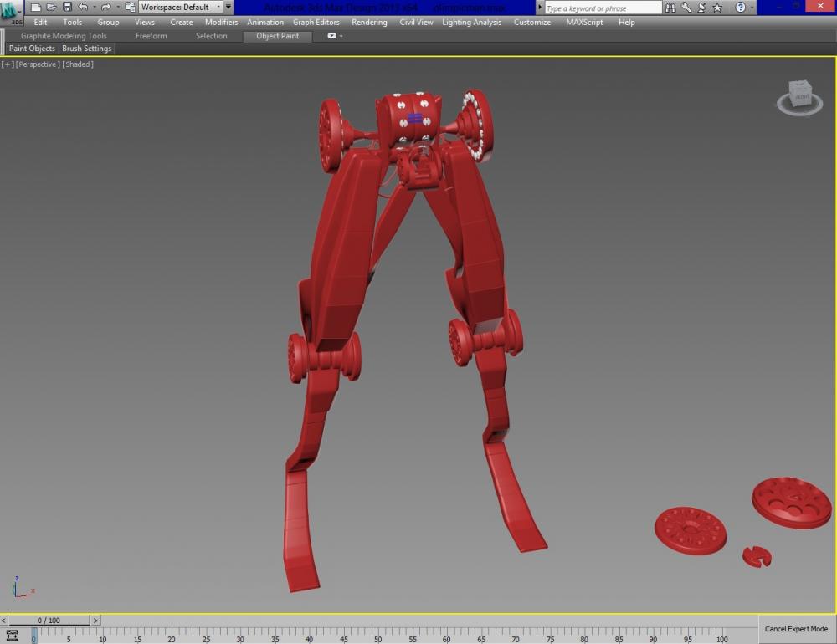Screen dimensions: 837x644
Task: Click the New Scene icon
Action: tap(36, 8)
